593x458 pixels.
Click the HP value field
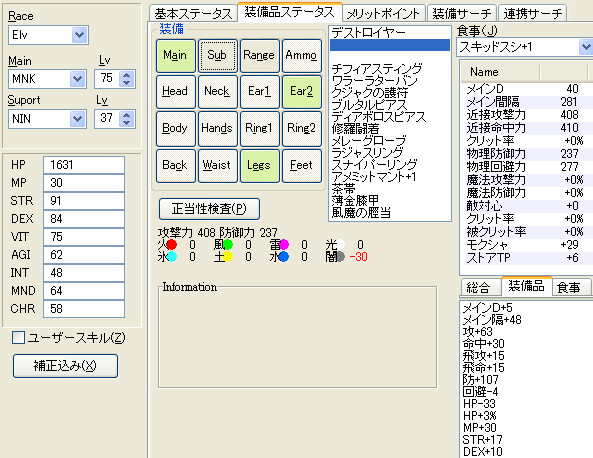(84, 165)
